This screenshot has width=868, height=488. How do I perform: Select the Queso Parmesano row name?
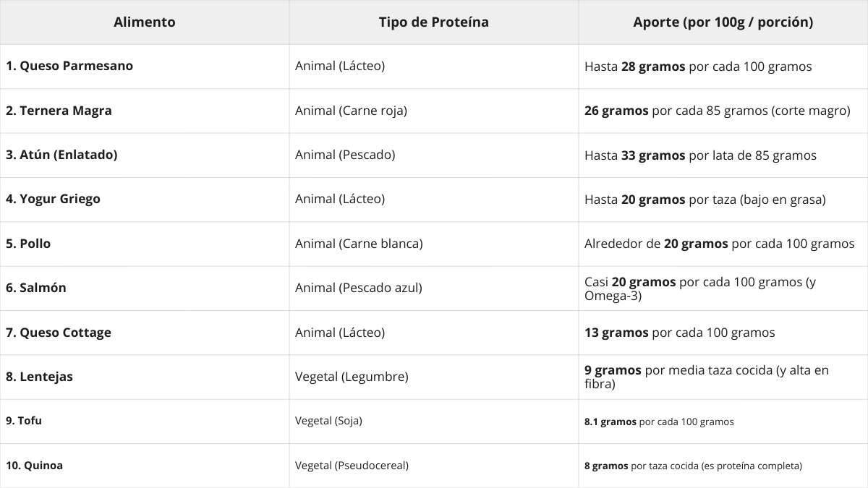click(x=69, y=66)
